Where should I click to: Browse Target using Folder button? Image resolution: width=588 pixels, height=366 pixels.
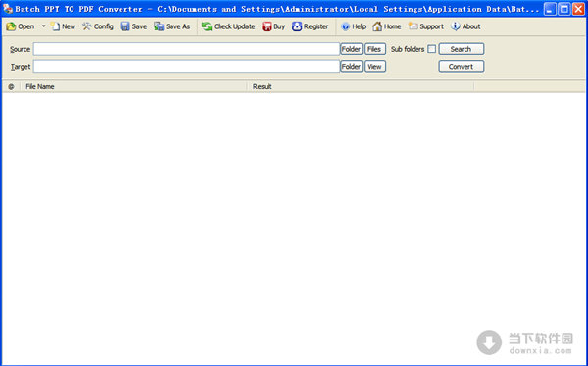click(x=351, y=67)
